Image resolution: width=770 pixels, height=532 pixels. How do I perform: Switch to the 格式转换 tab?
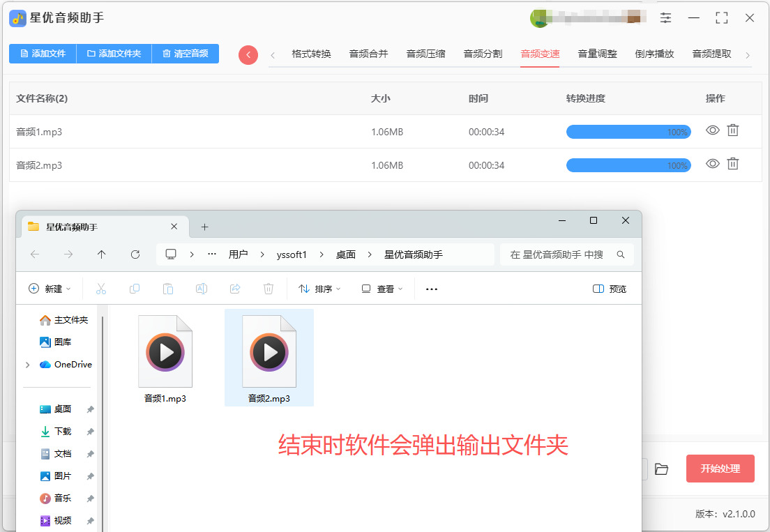pyautogui.click(x=311, y=54)
